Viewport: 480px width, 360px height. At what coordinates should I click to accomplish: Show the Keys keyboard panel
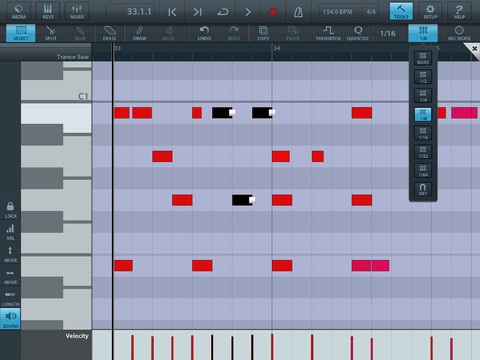[x=48, y=12]
